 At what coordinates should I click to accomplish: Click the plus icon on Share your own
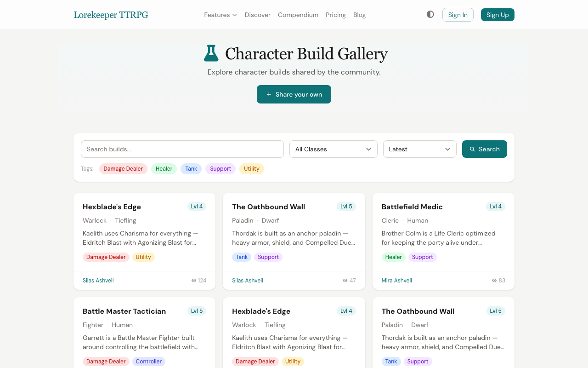[x=268, y=94]
